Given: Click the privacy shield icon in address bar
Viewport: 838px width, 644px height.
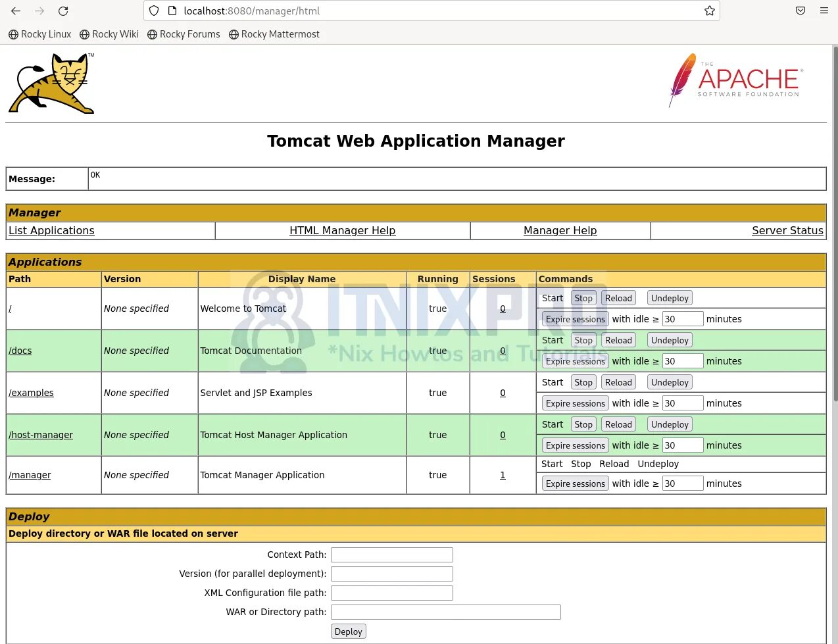Looking at the screenshot, I should click(x=153, y=11).
